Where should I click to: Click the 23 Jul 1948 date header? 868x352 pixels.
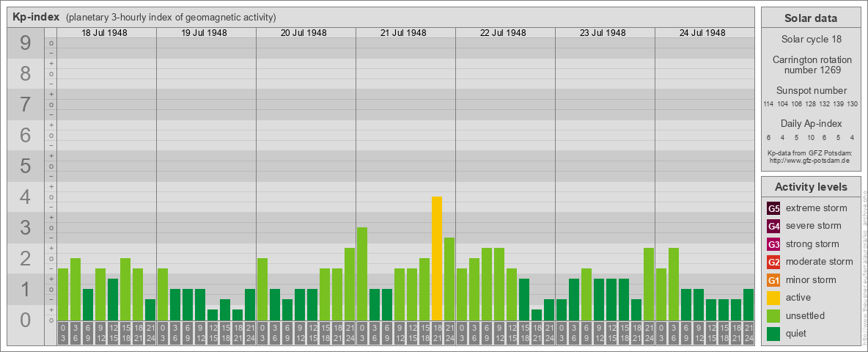pos(603,33)
